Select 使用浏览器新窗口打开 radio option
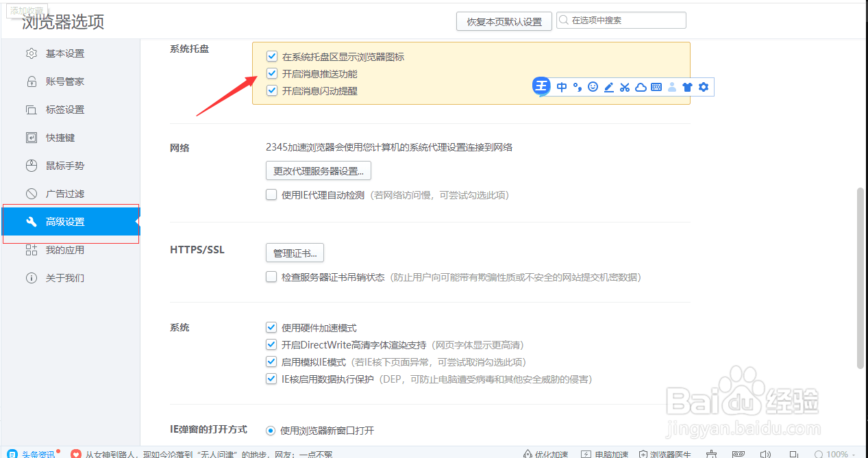868x458 pixels. [x=271, y=430]
